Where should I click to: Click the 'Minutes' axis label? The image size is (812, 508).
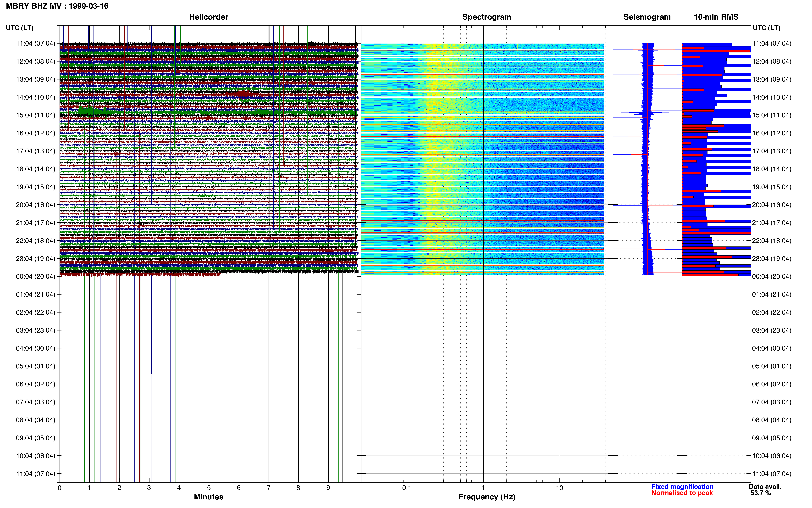tap(209, 497)
